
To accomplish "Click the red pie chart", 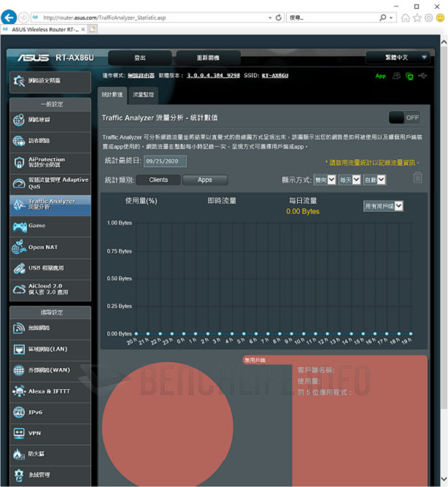I will (x=168, y=425).
